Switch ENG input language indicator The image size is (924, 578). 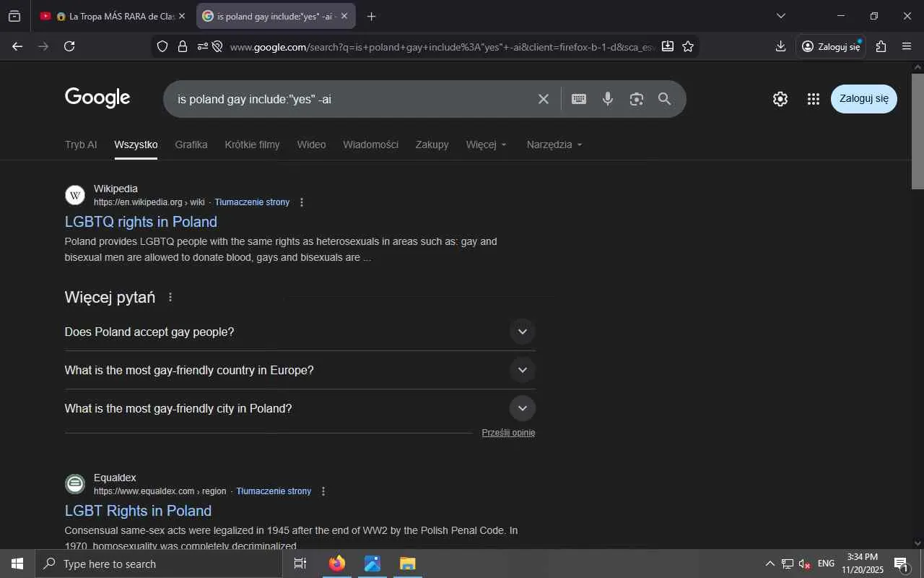[x=827, y=564]
